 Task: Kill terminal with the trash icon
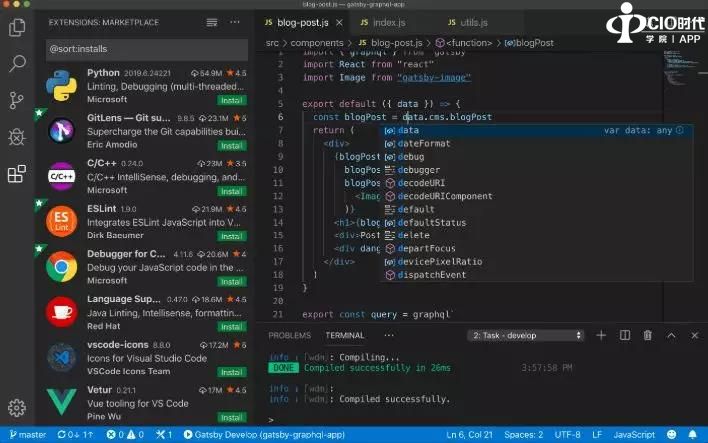pyautogui.click(x=648, y=336)
